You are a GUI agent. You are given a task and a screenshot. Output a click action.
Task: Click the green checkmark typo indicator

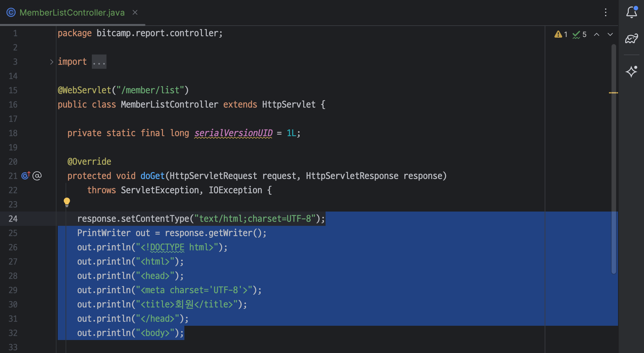[x=576, y=34]
